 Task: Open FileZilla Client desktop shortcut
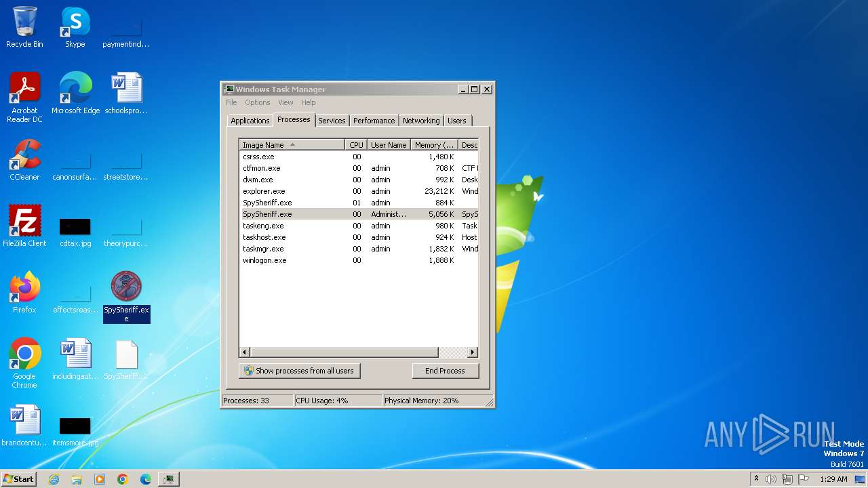pyautogui.click(x=24, y=226)
